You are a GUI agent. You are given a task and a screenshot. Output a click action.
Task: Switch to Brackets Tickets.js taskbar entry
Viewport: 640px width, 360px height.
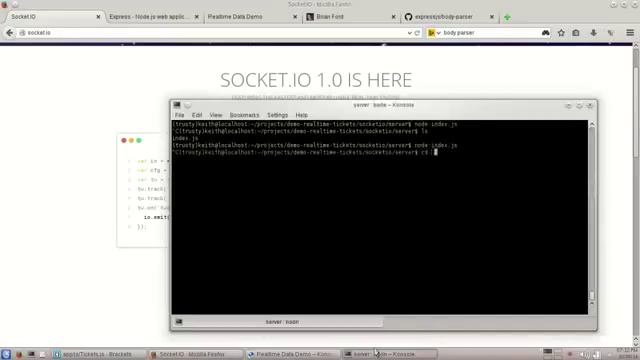click(x=97, y=354)
